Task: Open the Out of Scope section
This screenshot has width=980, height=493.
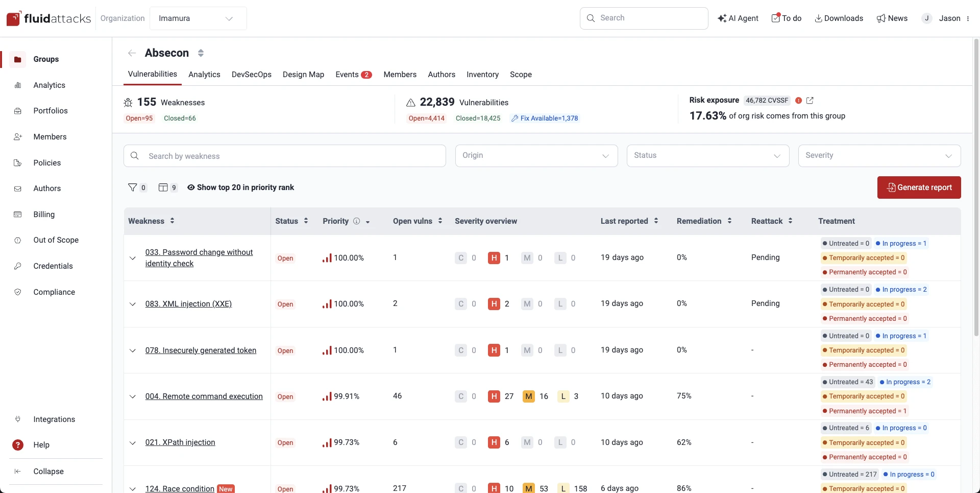Action: click(x=56, y=240)
